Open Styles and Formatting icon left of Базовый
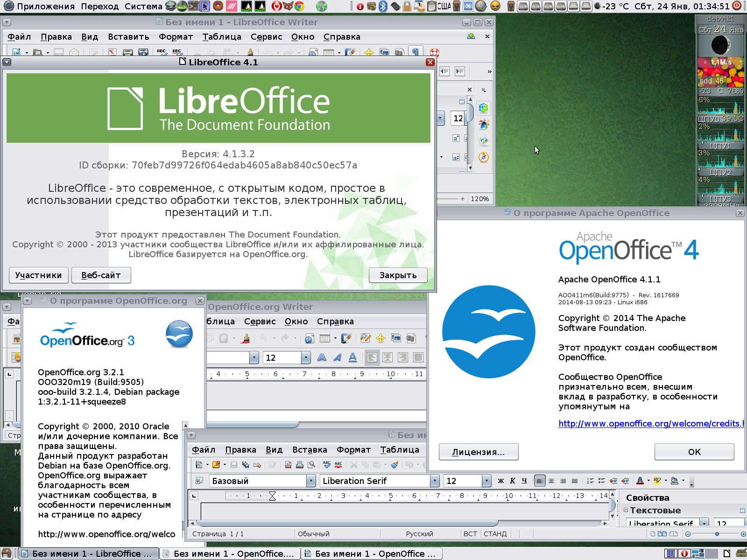The width and height of the screenshot is (747, 560). pyautogui.click(x=199, y=481)
